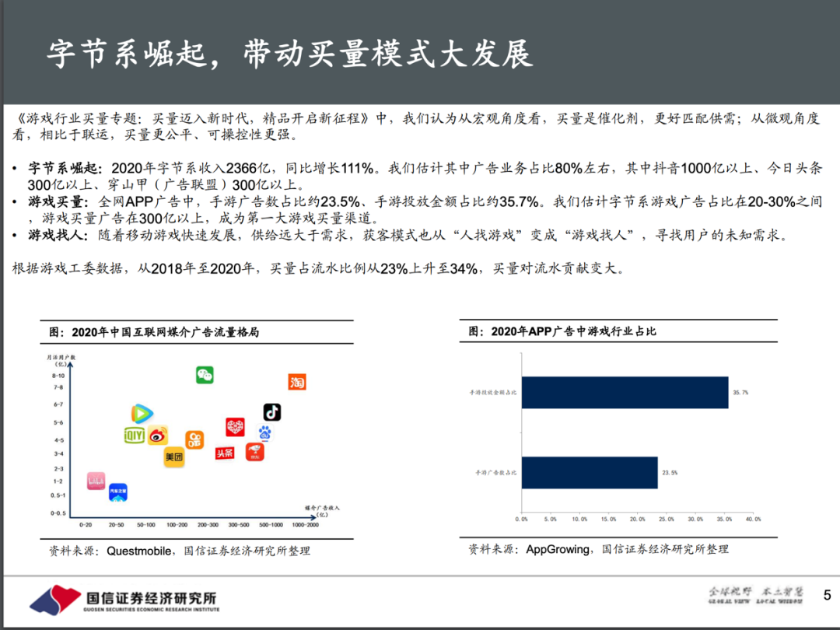
Task: Click the orange Kuaishou camera icon
Action: click(x=194, y=440)
